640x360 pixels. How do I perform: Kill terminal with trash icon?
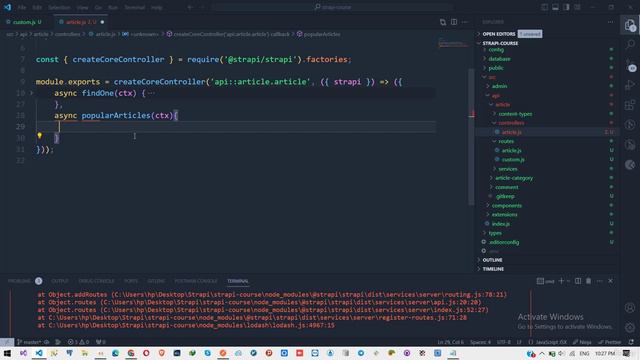tap(589, 281)
